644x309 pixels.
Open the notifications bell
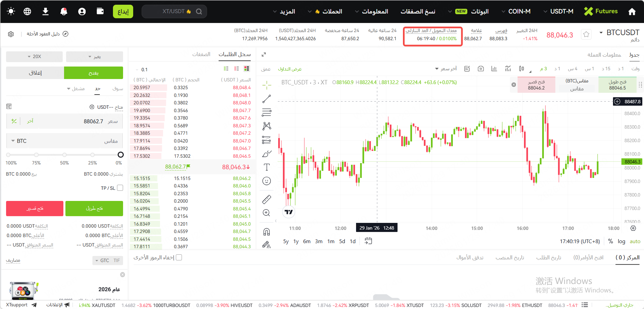[x=63, y=11]
